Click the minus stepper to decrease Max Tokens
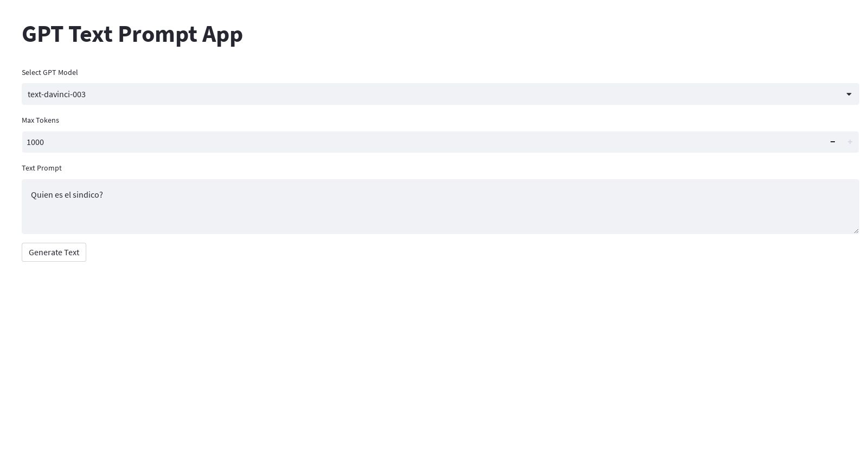The width and height of the screenshot is (868, 454). pos(833,142)
